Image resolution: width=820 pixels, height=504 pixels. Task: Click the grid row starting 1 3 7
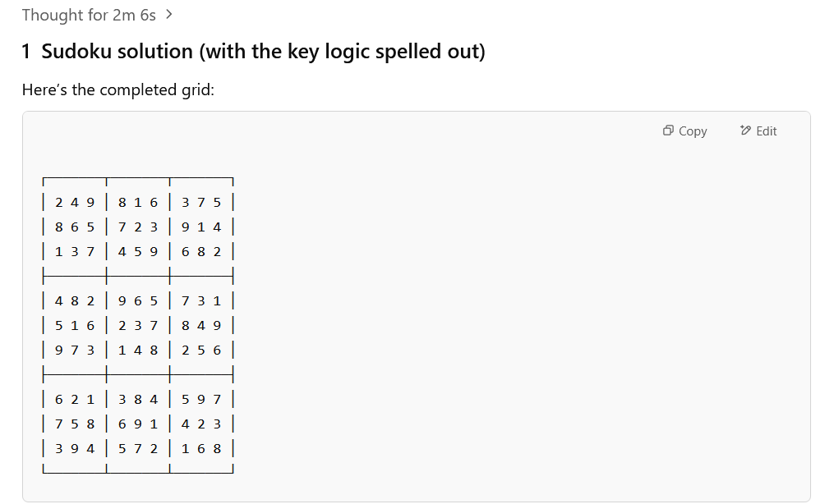pos(138,251)
